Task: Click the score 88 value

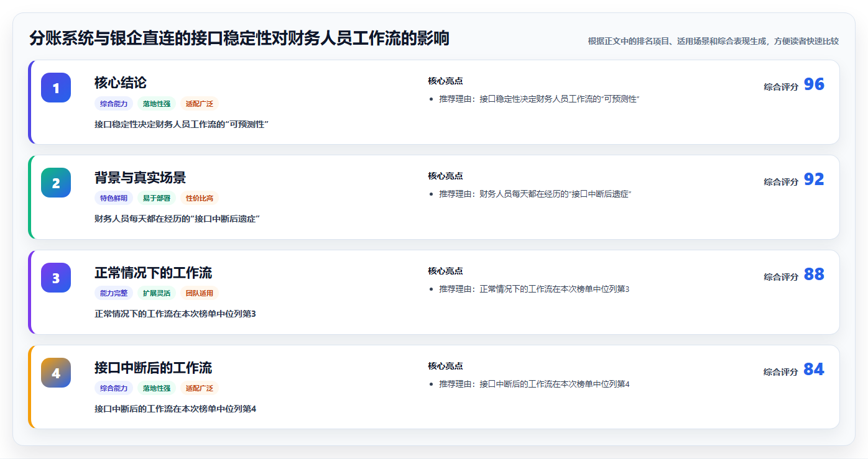Action: [814, 275]
